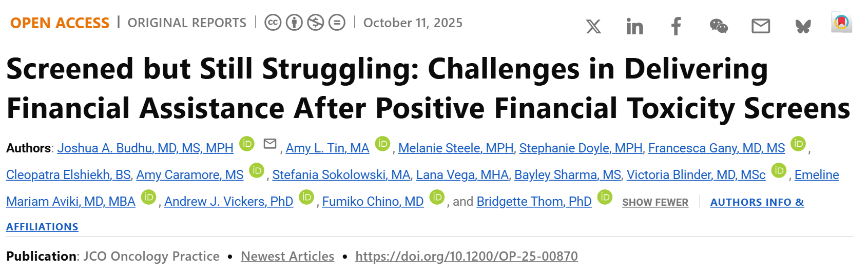The height and width of the screenshot is (274, 868).
Task: Share article via WeChat icon
Action: tap(718, 26)
